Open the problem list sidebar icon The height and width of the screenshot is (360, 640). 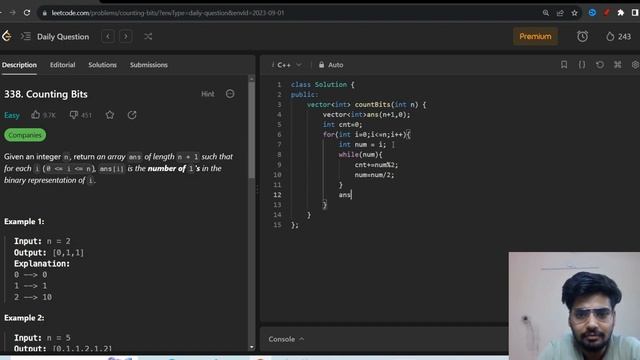(26, 36)
